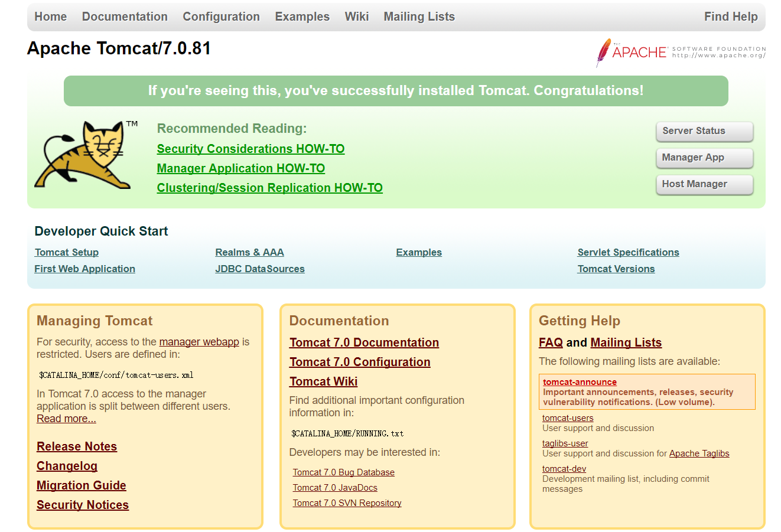
Task: Open Mailing Lists in the top navigation
Action: [419, 17]
